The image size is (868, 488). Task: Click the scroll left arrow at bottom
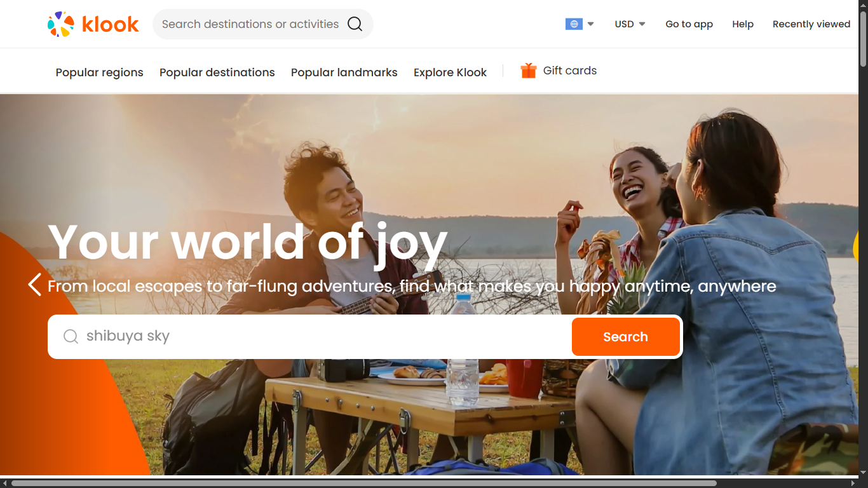point(5,484)
